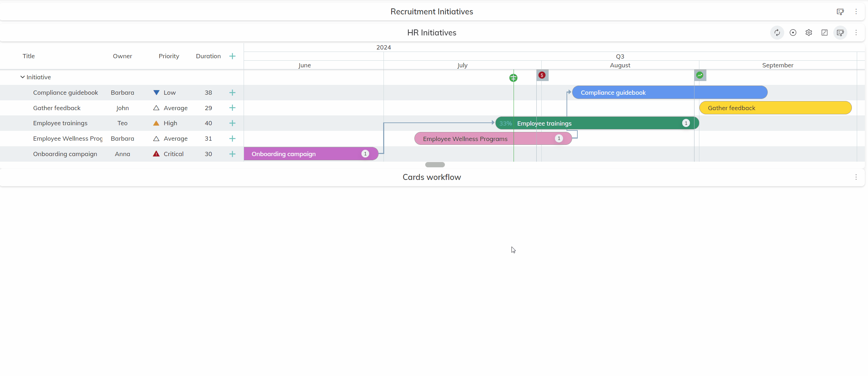Image resolution: width=868 pixels, height=376 pixels.
Task: Click the 1 badge on Onboarding campaign bar
Action: 365,154
